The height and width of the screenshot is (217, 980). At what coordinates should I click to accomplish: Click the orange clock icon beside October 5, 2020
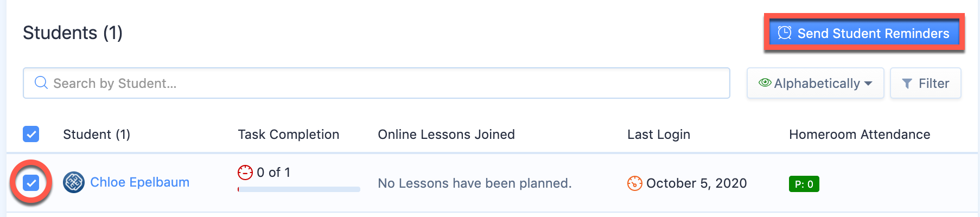(634, 183)
